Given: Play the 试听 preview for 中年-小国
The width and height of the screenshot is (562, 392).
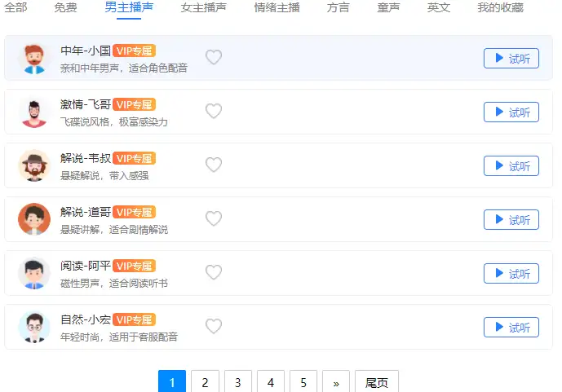Looking at the screenshot, I should [511, 58].
